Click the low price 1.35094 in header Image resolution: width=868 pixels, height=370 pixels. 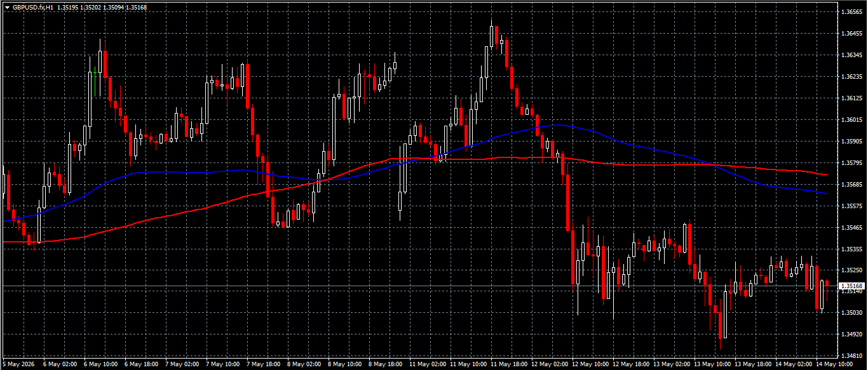114,7
